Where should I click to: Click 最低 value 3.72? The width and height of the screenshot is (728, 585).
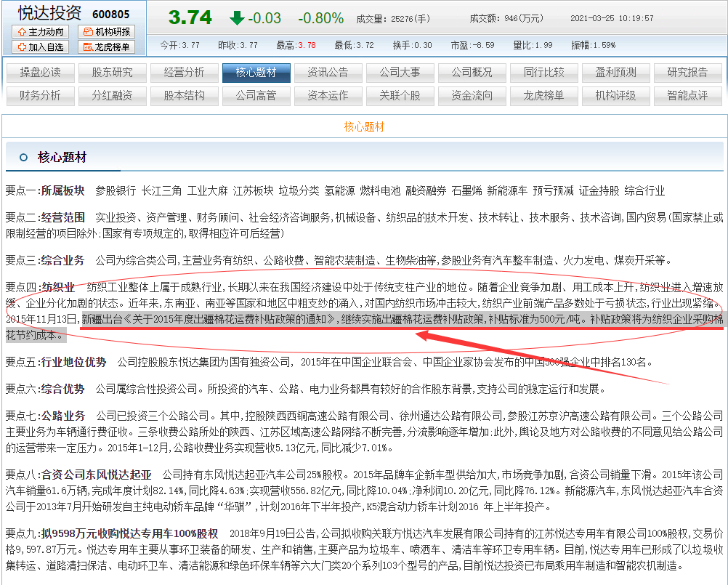click(x=365, y=45)
